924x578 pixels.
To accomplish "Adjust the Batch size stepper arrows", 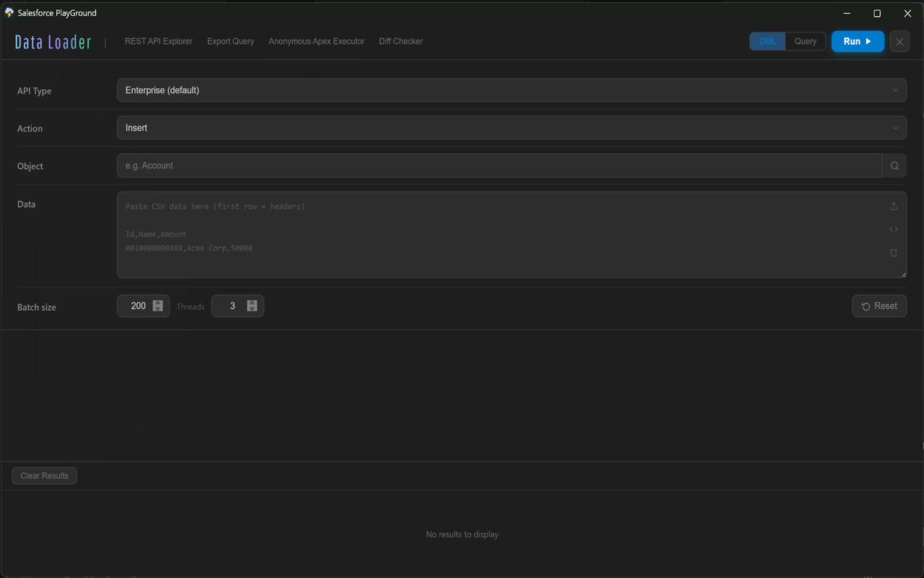I will [x=158, y=306].
